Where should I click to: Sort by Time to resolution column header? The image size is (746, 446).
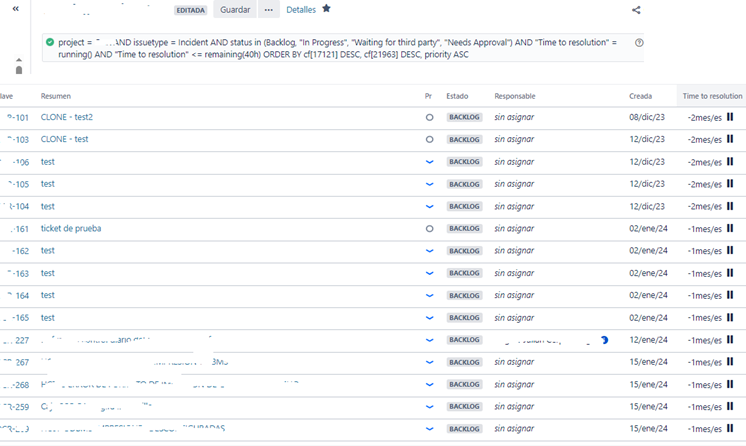point(712,96)
